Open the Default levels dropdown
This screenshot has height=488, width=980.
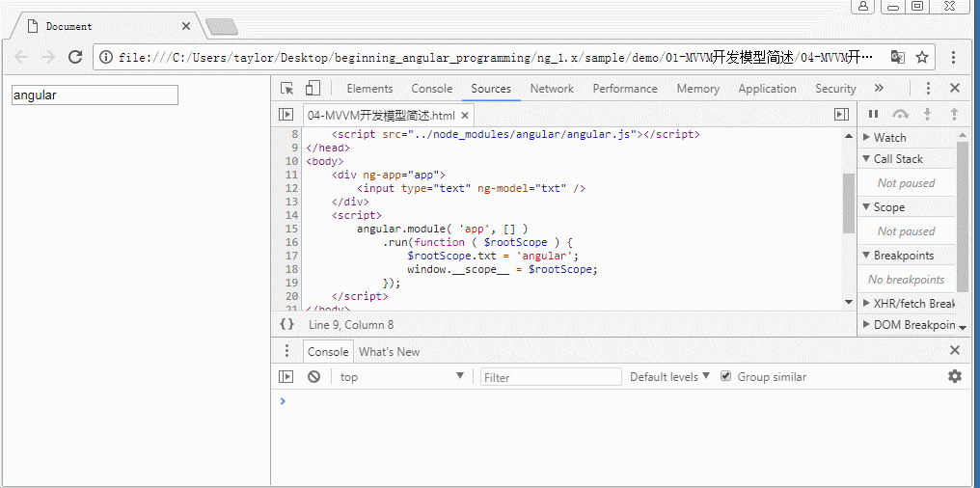click(669, 377)
